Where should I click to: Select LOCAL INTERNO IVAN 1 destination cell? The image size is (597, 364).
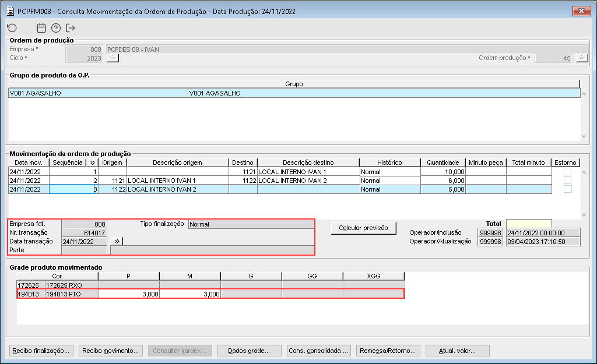tap(308, 172)
